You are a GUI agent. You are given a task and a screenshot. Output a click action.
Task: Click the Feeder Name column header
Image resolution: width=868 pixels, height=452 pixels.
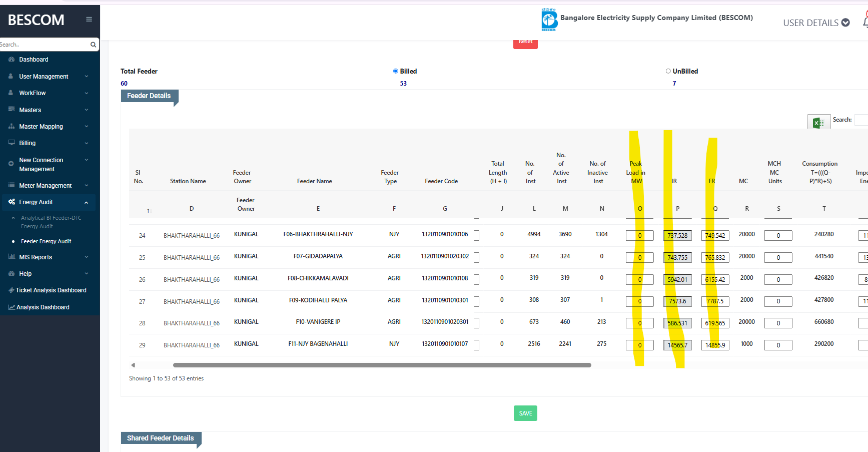pos(314,181)
